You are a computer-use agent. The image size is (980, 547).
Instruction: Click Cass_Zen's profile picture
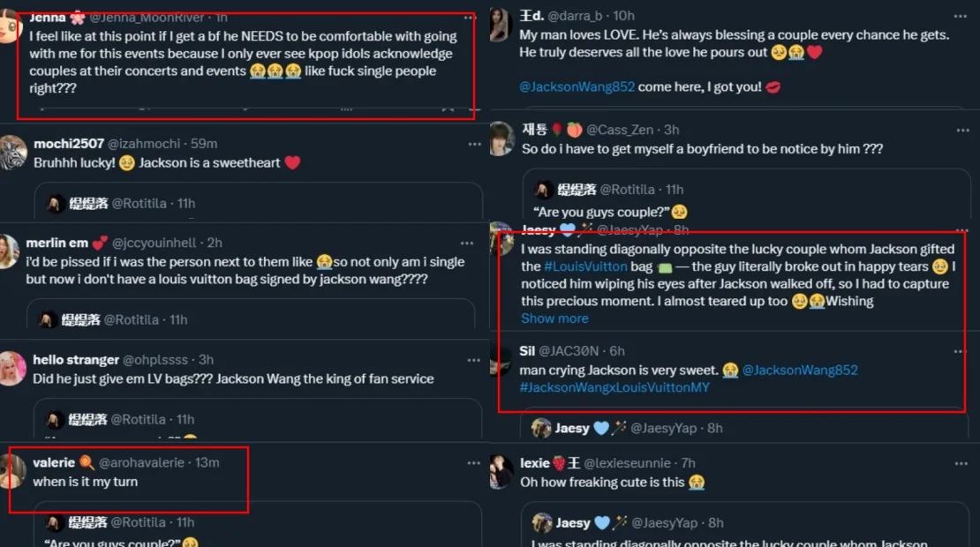[501, 139]
